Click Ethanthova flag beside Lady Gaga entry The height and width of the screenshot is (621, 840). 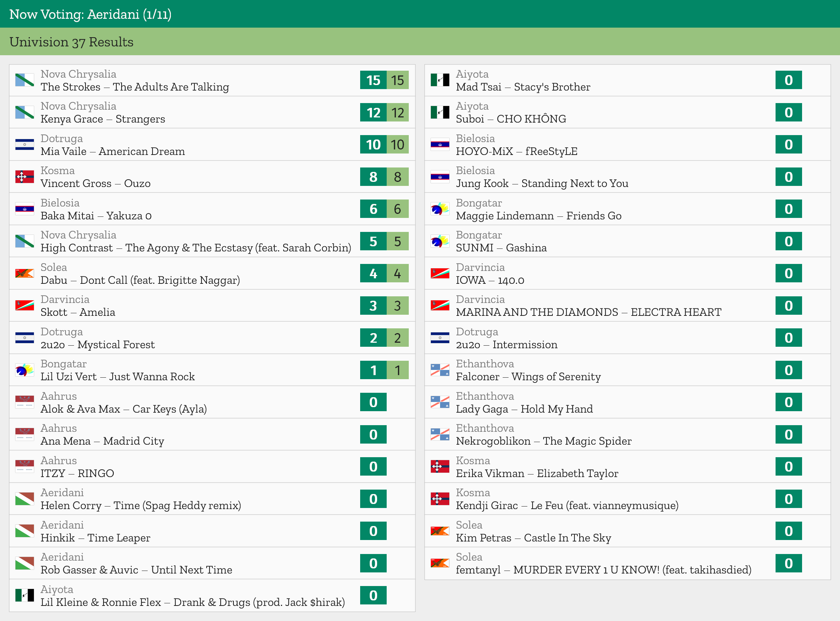pos(440,402)
